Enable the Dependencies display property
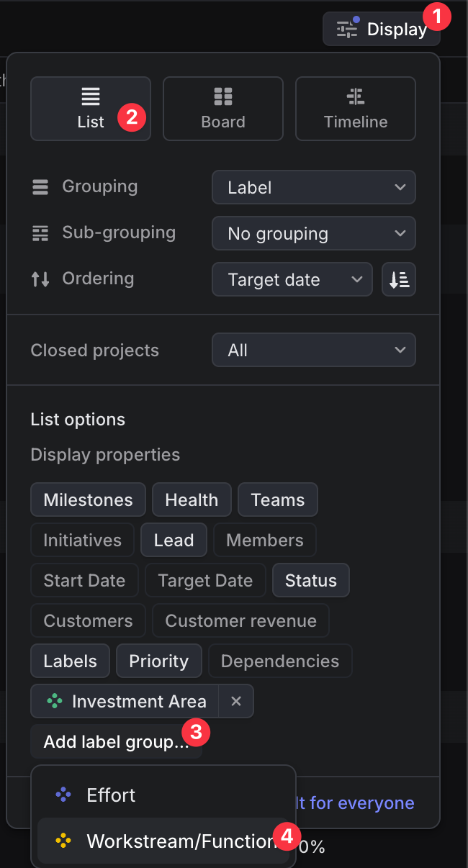The height and width of the screenshot is (868, 468). click(x=280, y=661)
